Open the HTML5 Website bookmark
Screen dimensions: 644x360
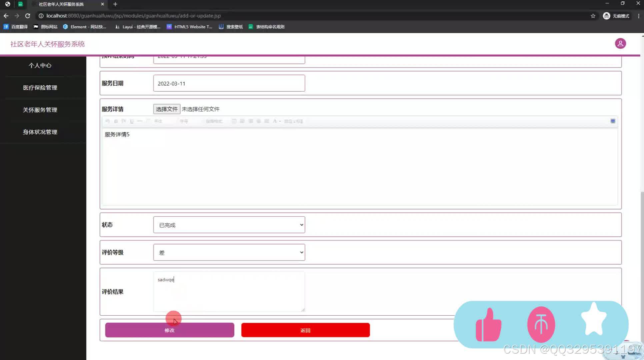pos(189,27)
